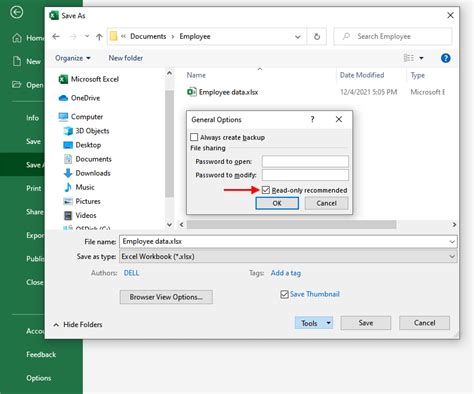This screenshot has height=394, width=474.
Task: Enable Always create backup checkbox
Action: (194, 137)
